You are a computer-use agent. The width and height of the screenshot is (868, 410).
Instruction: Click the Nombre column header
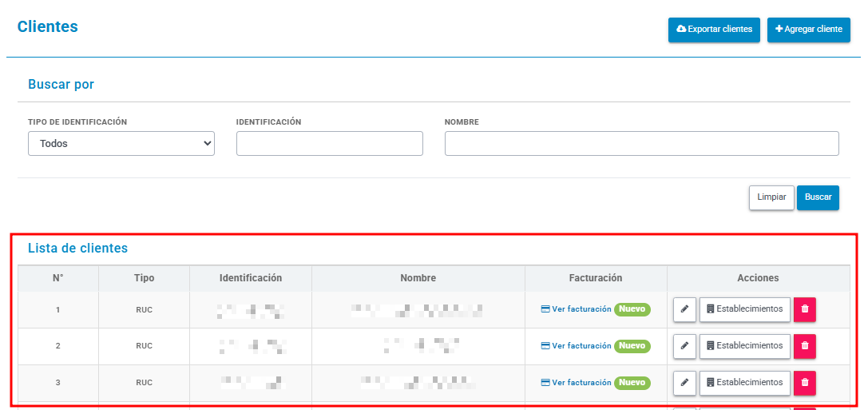coord(418,278)
